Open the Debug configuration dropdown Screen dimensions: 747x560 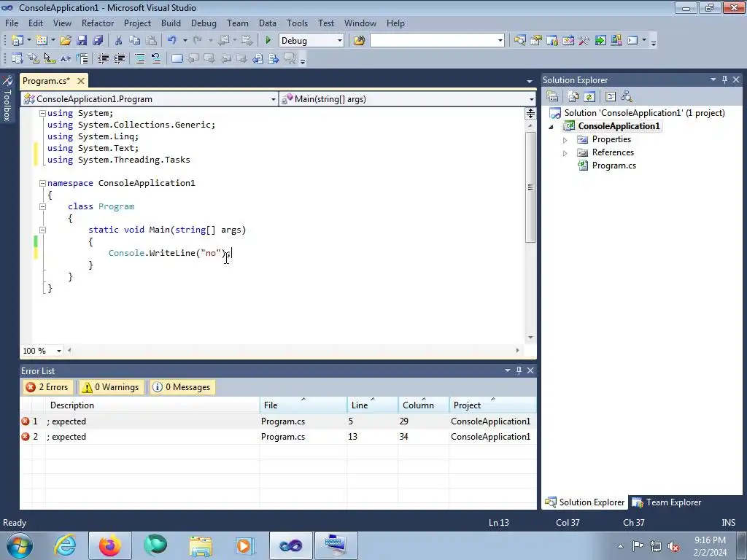[x=340, y=41]
